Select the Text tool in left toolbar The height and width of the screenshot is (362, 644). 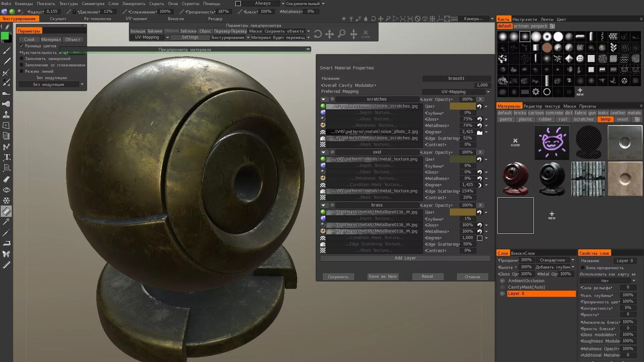[6, 157]
